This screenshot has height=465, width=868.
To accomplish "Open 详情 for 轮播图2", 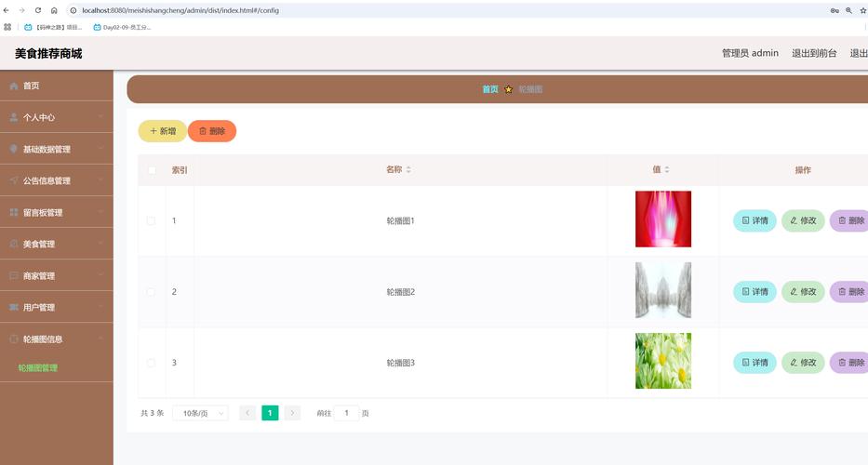I will pyautogui.click(x=754, y=291).
